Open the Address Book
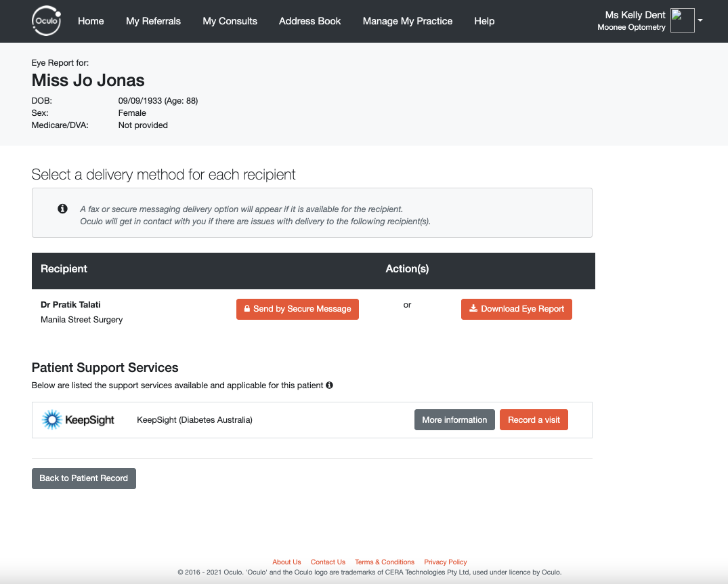This screenshot has height=584, width=728. [309, 21]
